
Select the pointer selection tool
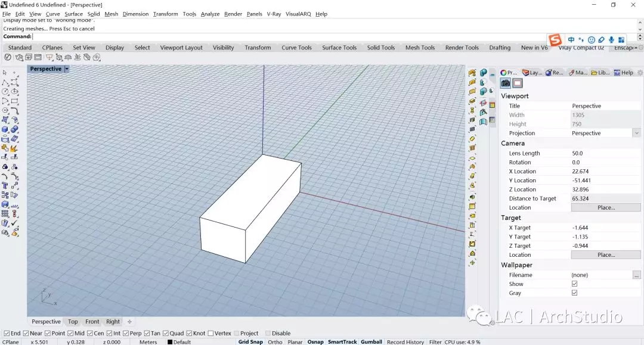[x=5, y=73]
